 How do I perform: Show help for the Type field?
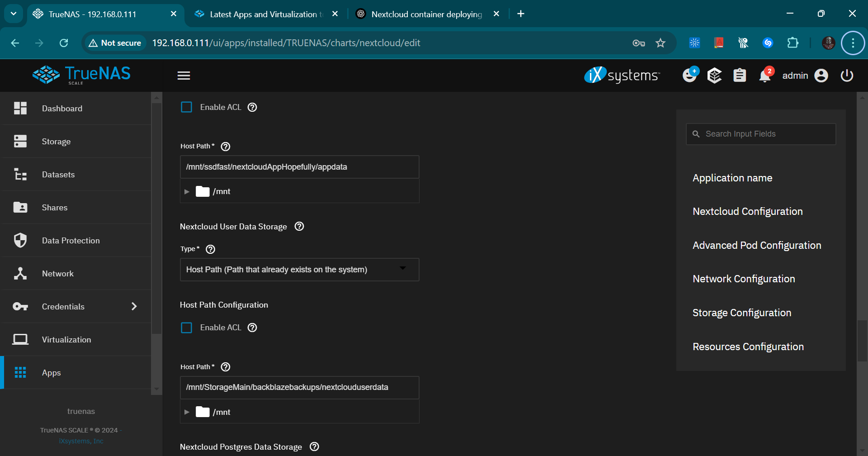pyautogui.click(x=210, y=249)
